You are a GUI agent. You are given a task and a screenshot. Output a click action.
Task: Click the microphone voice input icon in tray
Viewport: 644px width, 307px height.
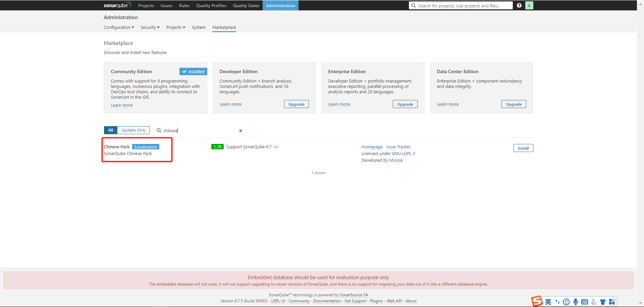(x=576, y=302)
